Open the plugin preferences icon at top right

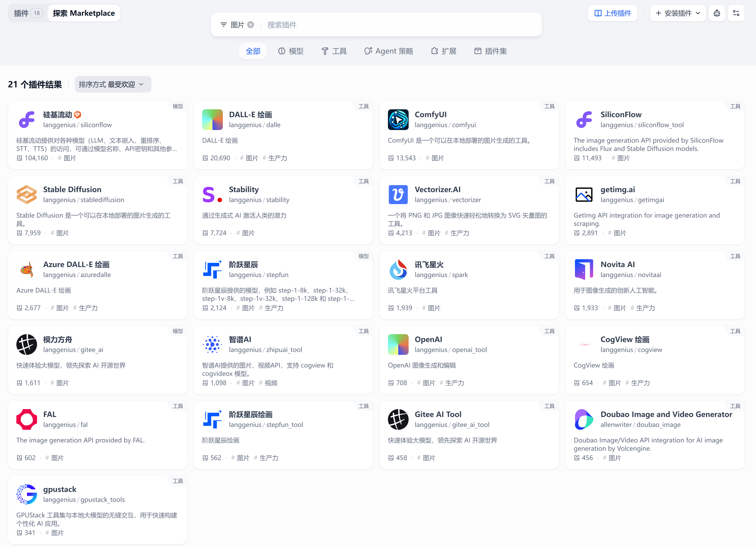coord(736,13)
